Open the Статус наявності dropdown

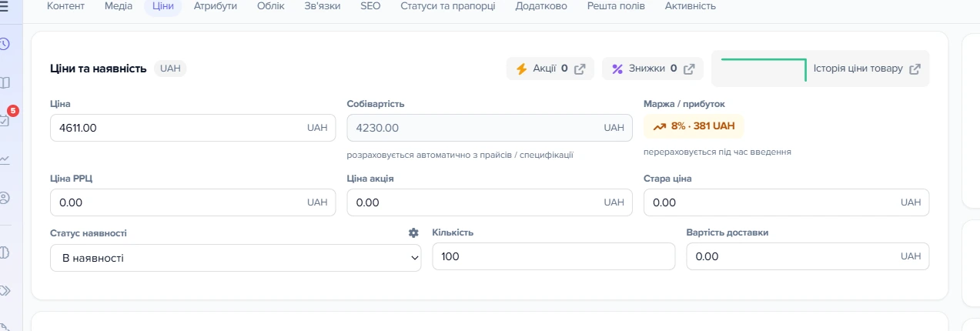(236, 258)
